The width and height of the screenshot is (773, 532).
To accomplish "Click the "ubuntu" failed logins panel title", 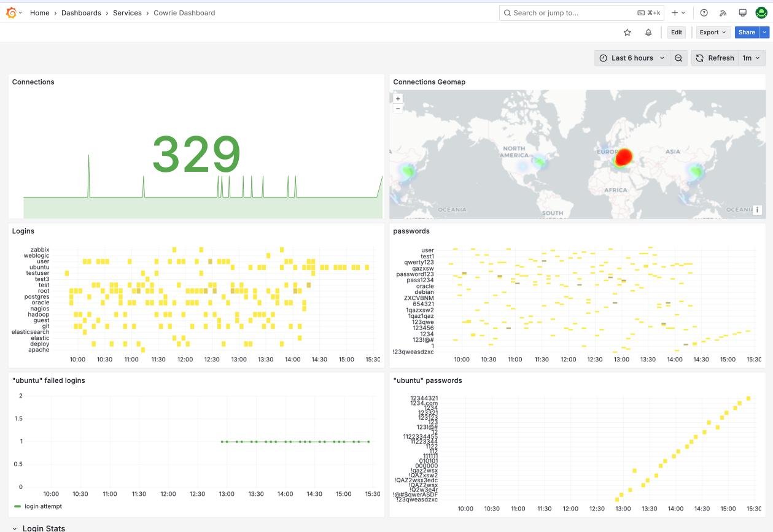I will pyautogui.click(x=49, y=380).
